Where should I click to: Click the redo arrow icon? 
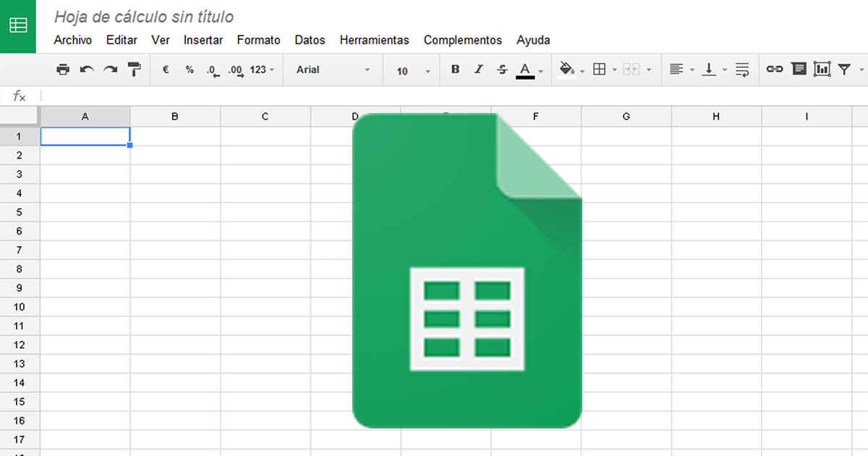point(110,69)
